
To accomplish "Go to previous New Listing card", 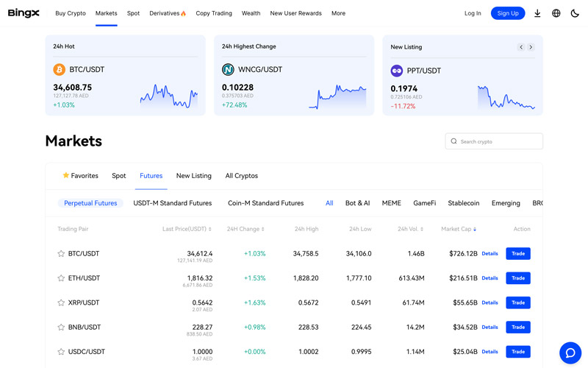I will point(521,47).
